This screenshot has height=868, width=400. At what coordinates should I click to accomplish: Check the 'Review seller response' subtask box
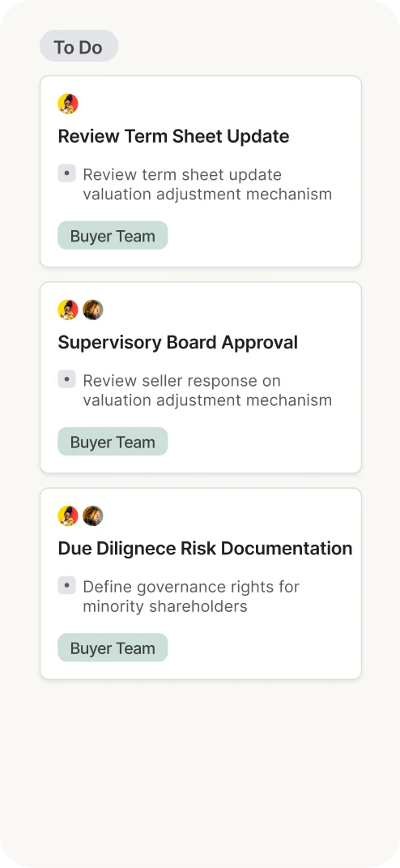(x=67, y=380)
